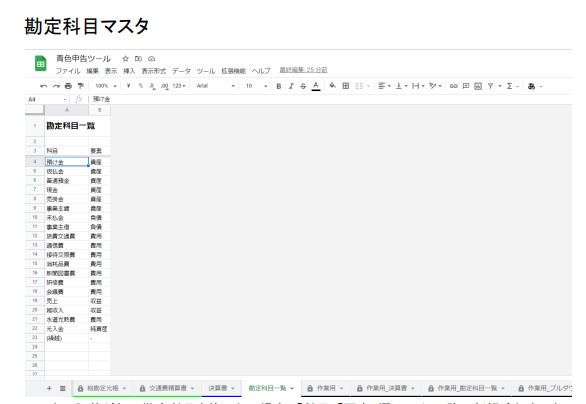Click the A4 name box
The width and height of the screenshot is (586, 404).
tap(47, 99)
